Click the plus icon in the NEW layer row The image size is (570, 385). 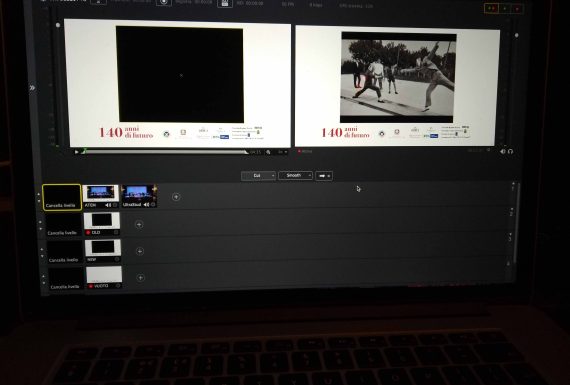pos(140,251)
